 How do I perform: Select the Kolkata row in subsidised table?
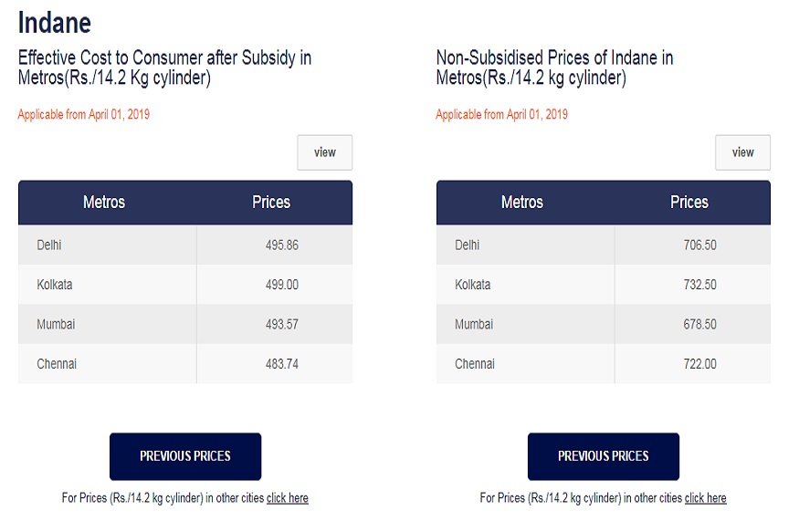click(x=185, y=284)
